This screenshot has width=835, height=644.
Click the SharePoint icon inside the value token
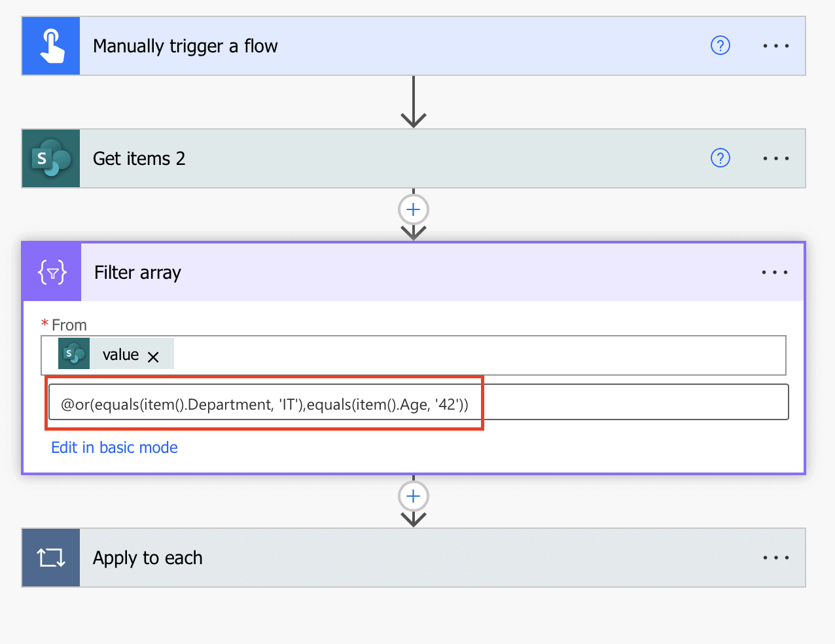73,355
